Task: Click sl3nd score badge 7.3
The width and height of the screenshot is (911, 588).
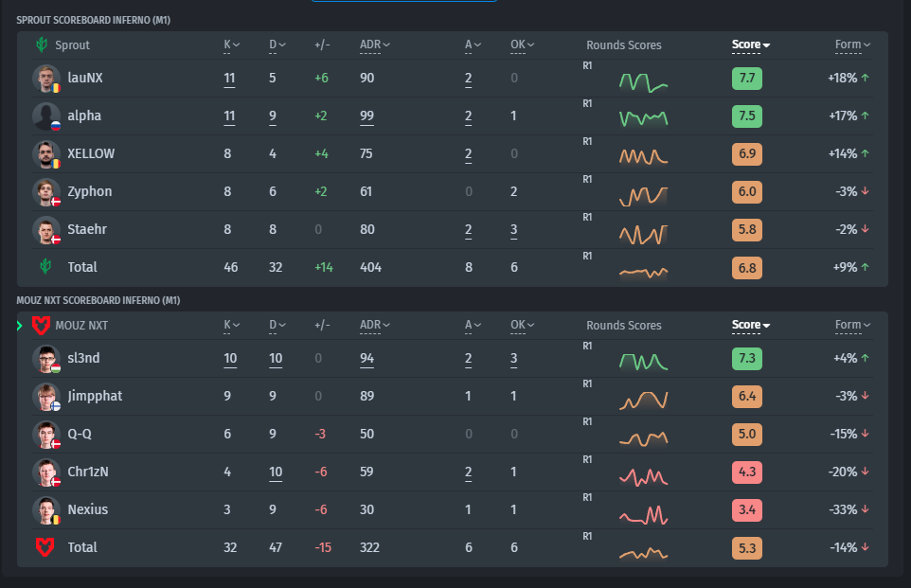Action: point(746,359)
